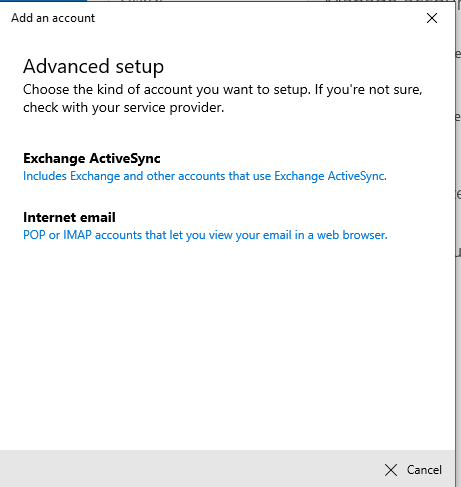Close the Add an account dialog
This screenshot has width=461, height=487.
pyautogui.click(x=432, y=18)
